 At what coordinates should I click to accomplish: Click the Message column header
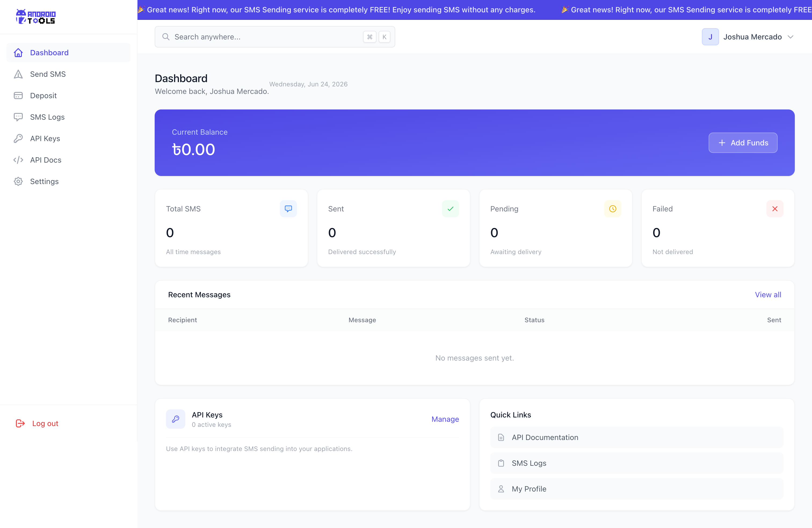[362, 320]
